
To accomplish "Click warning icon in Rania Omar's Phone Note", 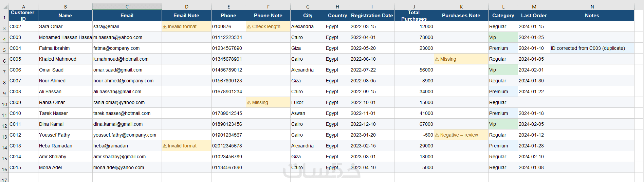I will coord(249,103).
